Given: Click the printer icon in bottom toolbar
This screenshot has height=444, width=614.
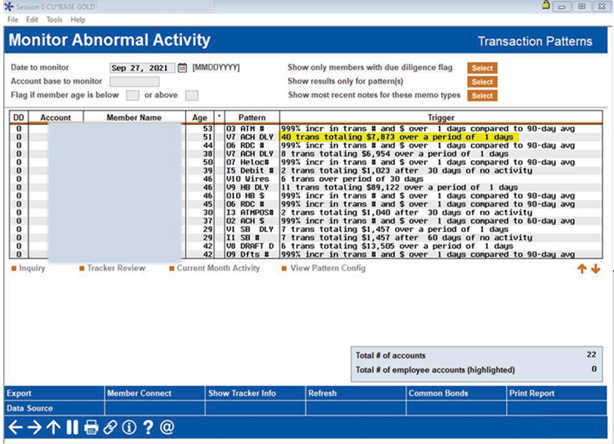Looking at the screenshot, I should coord(91,427).
